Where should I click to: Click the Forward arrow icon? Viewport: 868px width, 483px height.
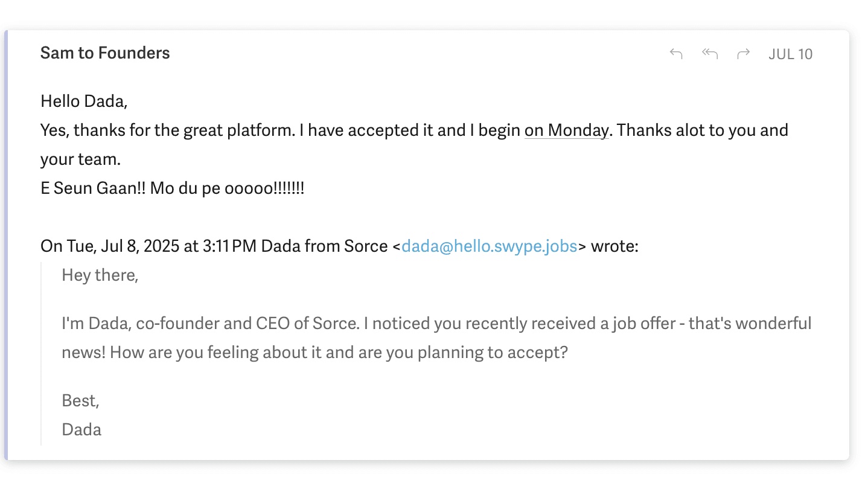(x=743, y=54)
